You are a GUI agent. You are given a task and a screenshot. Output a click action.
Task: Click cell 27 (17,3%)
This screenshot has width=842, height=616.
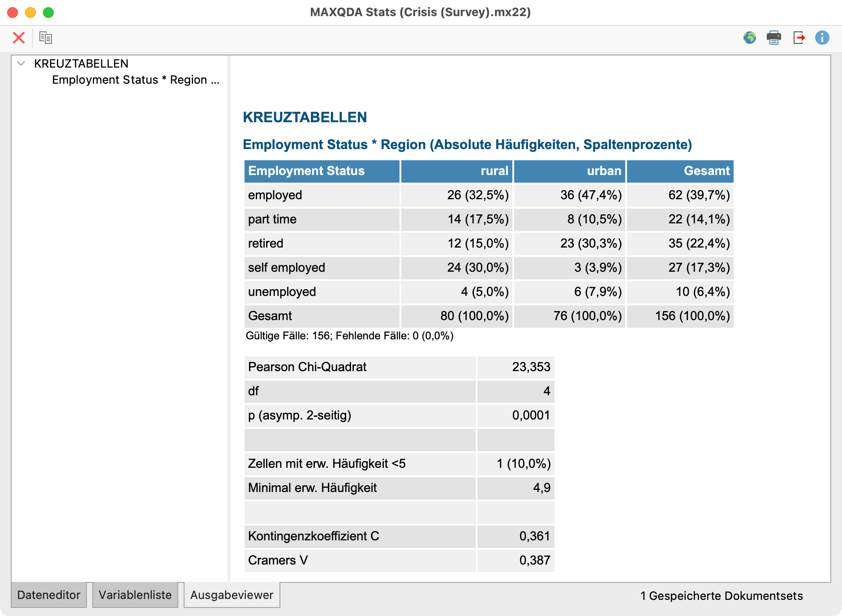pos(680,268)
